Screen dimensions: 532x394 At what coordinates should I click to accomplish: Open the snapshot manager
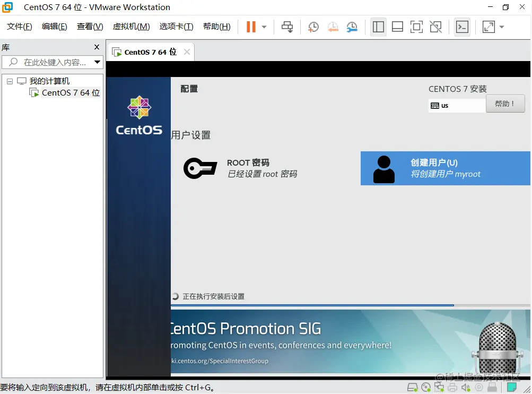click(352, 27)
